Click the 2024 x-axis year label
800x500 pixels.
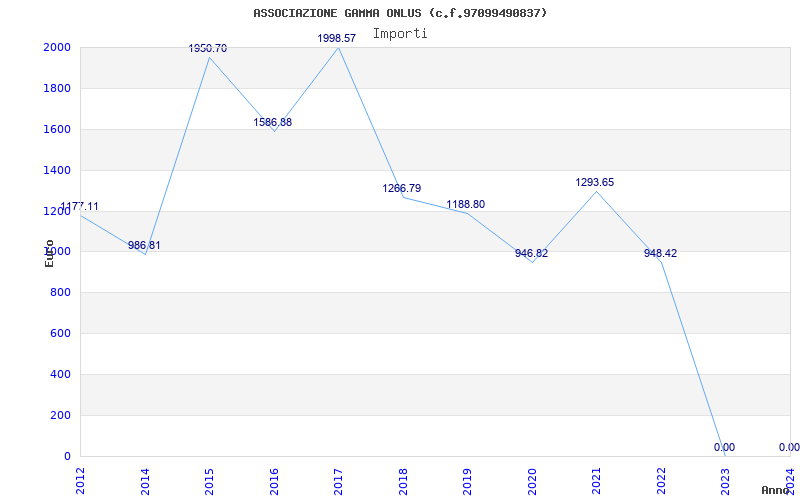[x=790, y=481]
